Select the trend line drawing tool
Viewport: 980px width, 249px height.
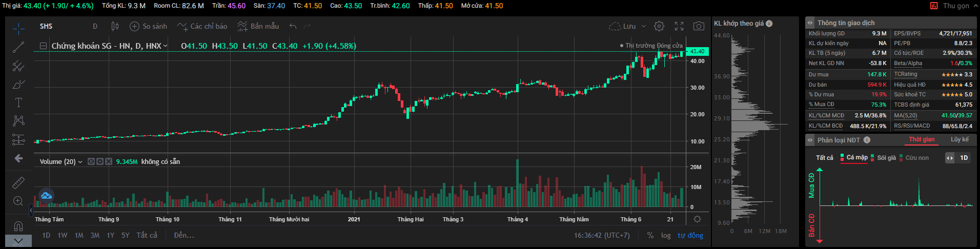click(18, 47)
